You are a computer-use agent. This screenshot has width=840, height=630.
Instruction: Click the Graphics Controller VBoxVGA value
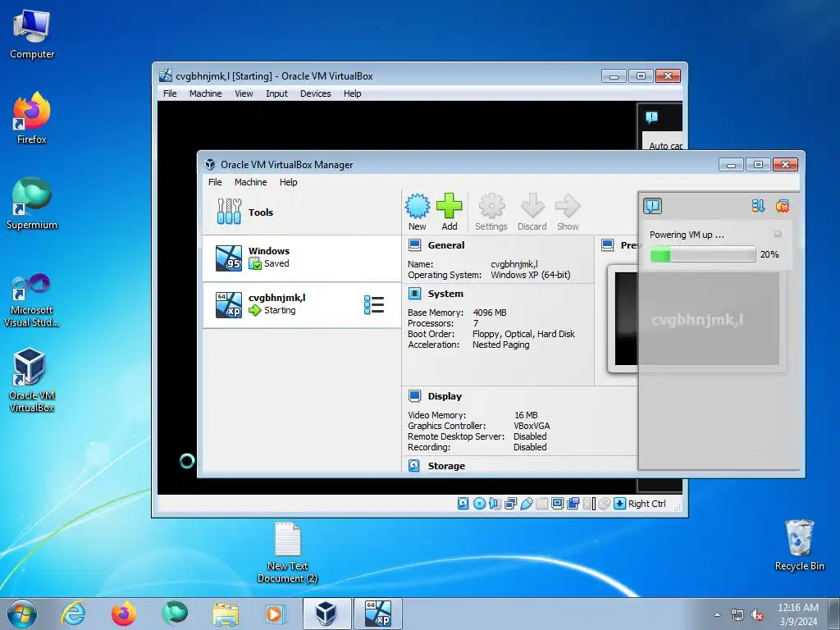tap(532, 426)
